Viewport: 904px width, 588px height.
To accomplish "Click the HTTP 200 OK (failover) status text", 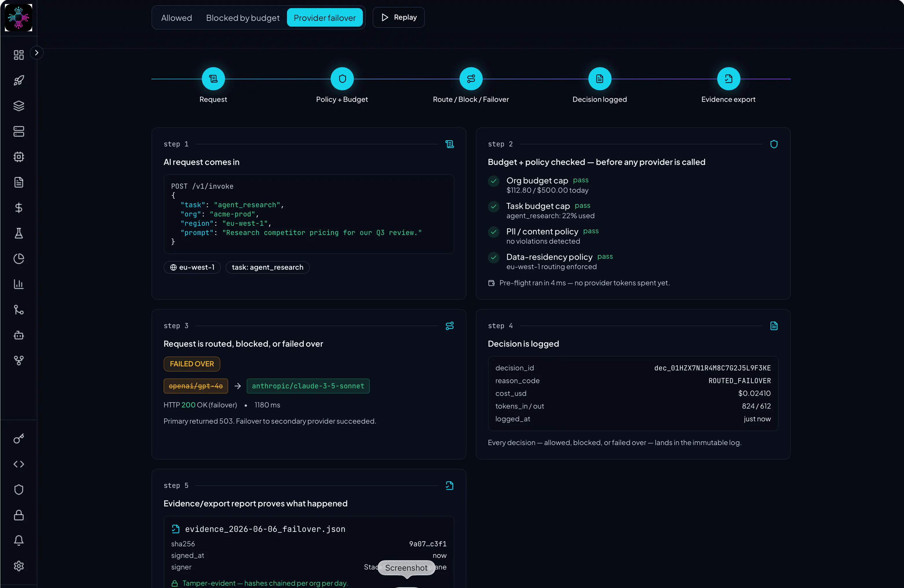I will pos(200,405).
